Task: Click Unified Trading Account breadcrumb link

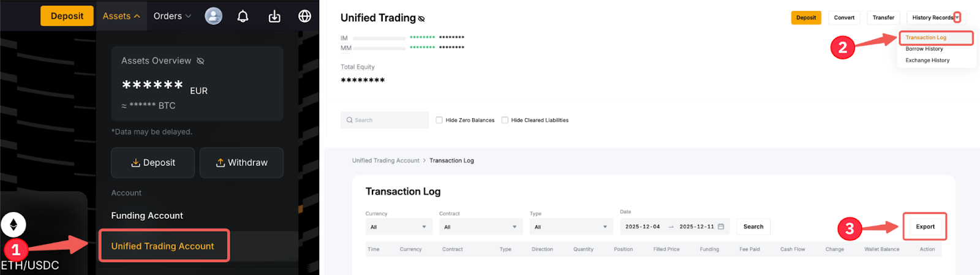Action: click(385, 160)
